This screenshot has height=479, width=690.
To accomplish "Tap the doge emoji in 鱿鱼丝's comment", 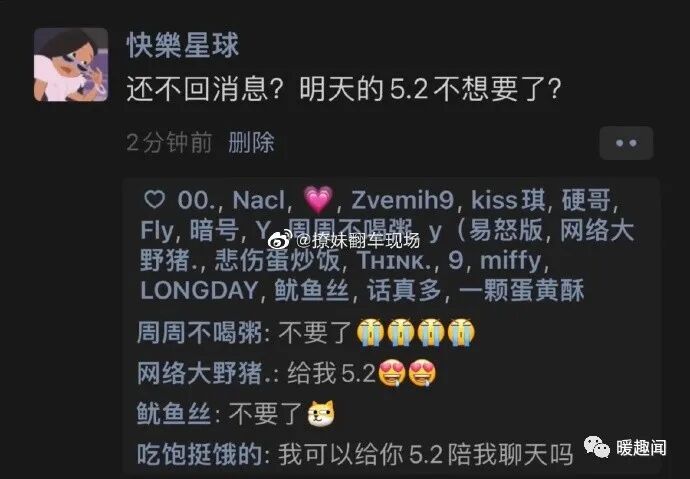I will [321, 413].
